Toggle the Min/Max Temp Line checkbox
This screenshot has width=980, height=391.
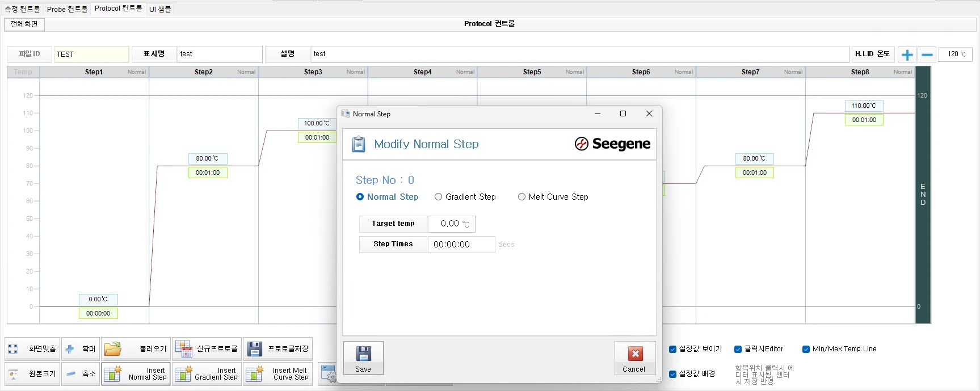click(806, 350)
